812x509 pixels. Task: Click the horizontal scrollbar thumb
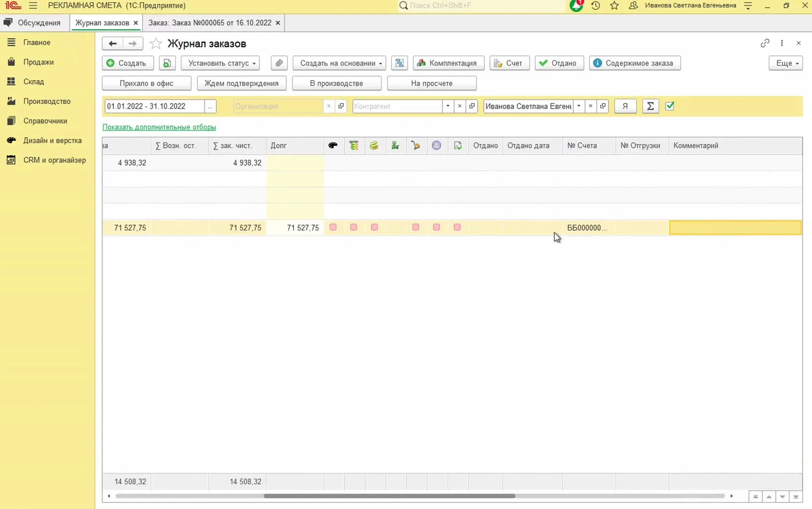389,496
